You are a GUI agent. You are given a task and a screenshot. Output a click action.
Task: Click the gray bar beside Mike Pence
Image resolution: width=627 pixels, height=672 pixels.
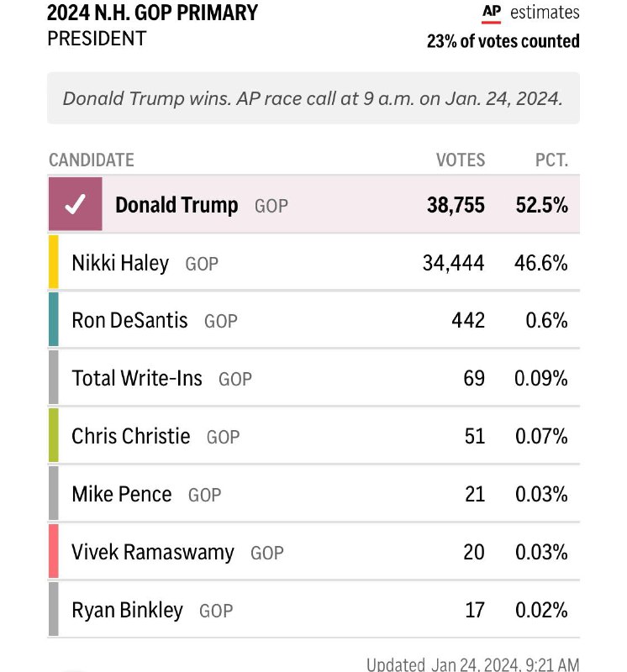[54, 494]
